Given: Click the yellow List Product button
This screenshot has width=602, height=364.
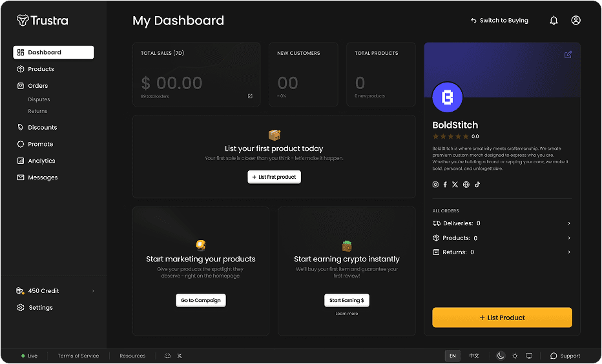Looking at the screenshot, I should click(502, 318).
